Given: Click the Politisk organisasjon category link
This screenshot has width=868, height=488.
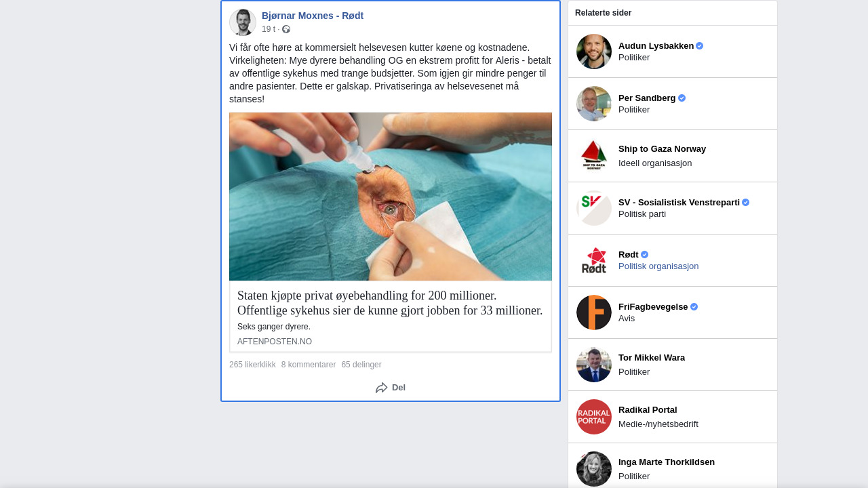Looking at the screenshot, I should 658,266.
